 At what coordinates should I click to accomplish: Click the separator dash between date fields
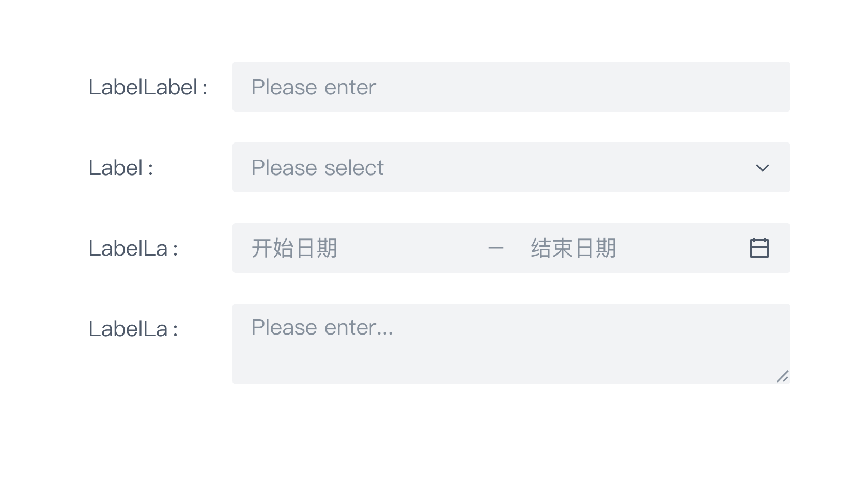tap(496, 248)
